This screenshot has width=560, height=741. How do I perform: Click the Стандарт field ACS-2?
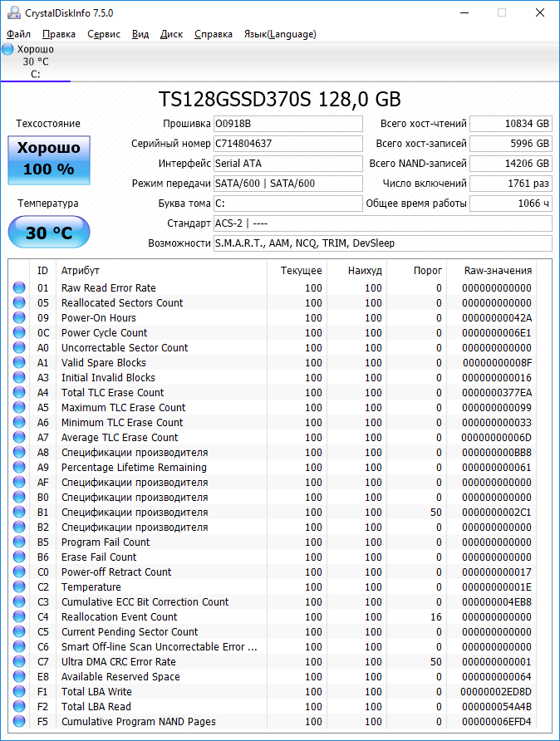click(x=383, y=223)
